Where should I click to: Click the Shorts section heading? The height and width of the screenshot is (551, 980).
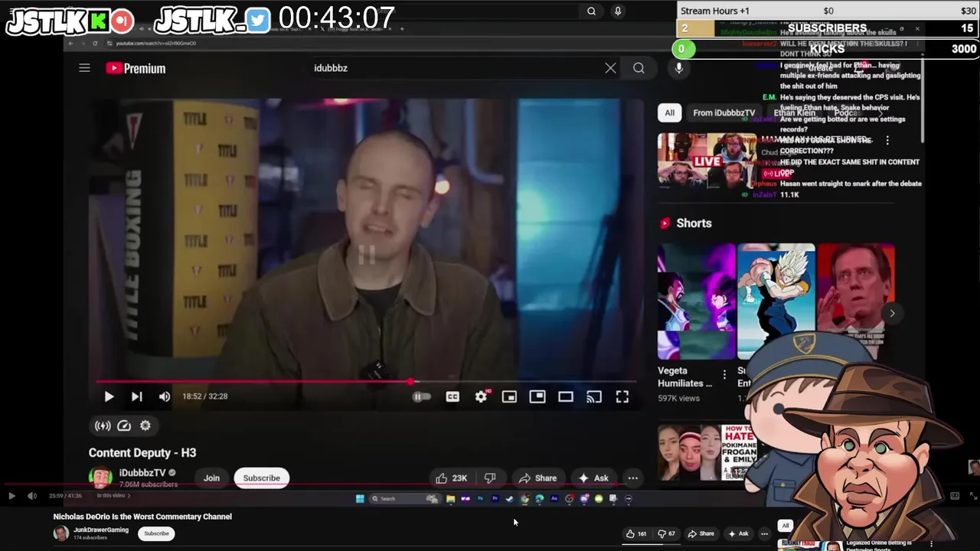[x=694, y=223]
